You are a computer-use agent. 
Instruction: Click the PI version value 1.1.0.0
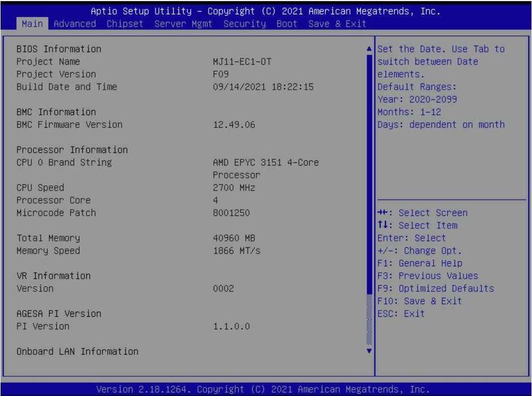coord(231,326)
